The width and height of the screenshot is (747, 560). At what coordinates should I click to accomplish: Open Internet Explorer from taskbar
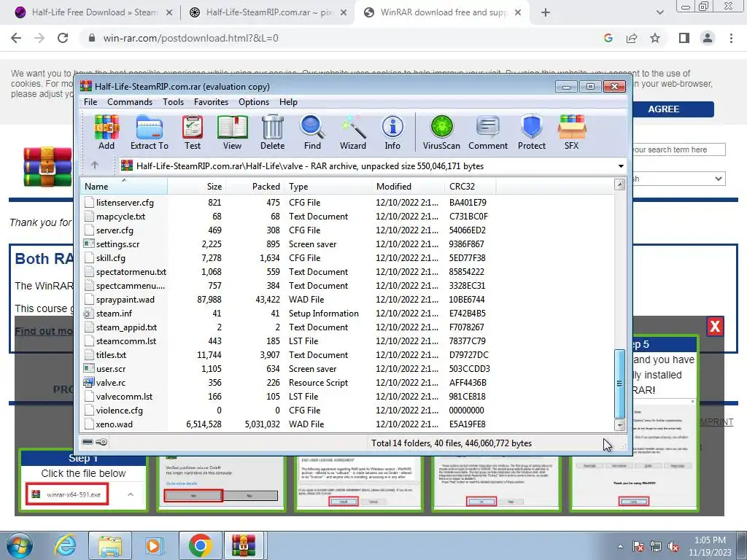point(64,545)
